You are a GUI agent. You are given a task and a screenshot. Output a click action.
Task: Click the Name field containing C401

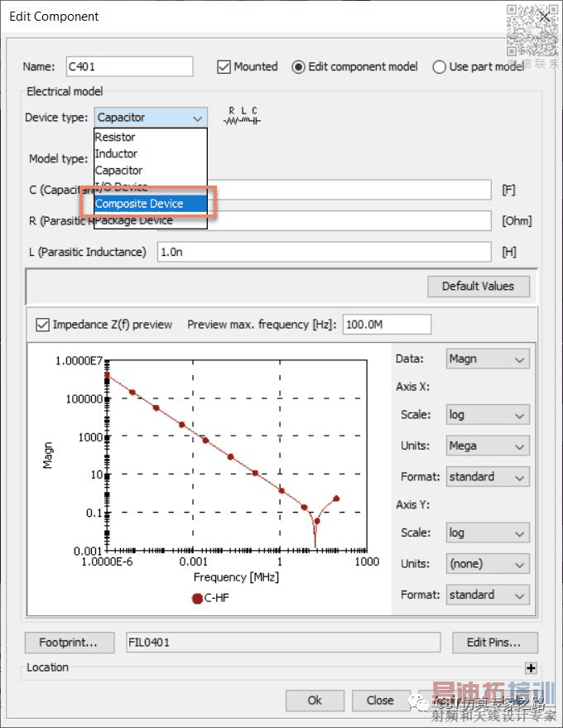point(129,67)
